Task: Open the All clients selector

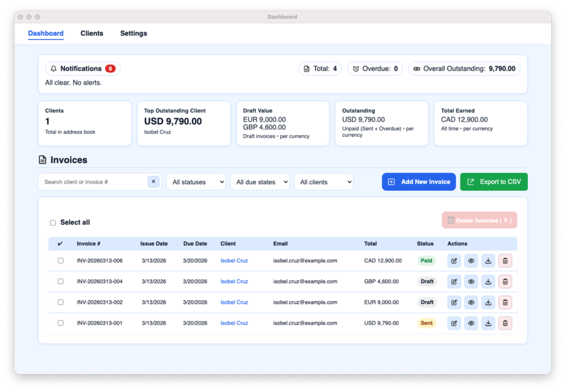Action: coord(323,182)
